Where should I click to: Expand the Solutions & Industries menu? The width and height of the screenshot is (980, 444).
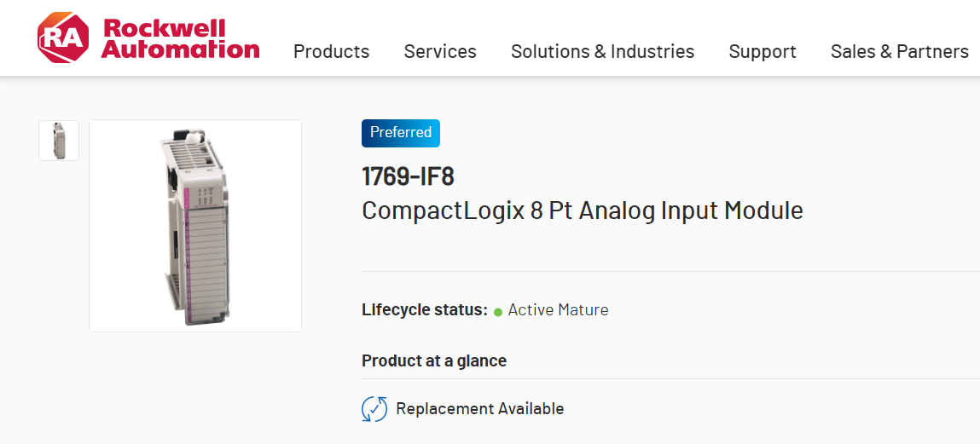pyautogui.click(x=602, y=52)
